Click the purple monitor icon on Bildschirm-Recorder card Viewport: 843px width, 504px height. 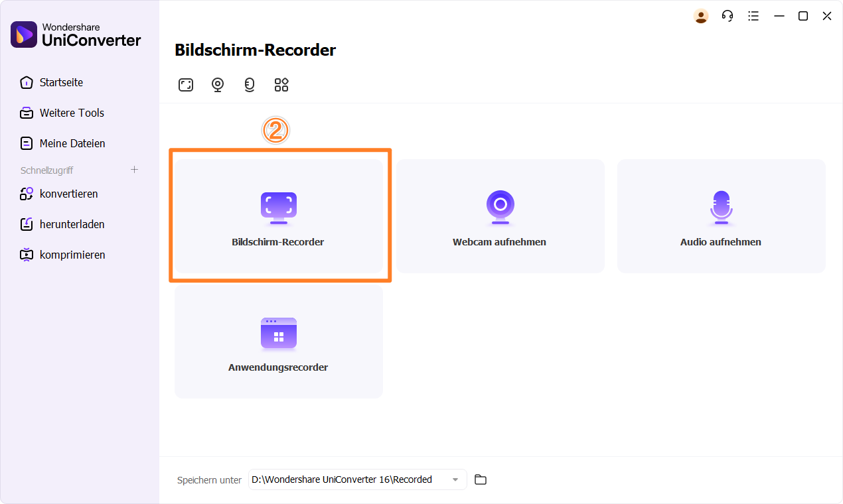pyautogui.click(x=279, y=208)
